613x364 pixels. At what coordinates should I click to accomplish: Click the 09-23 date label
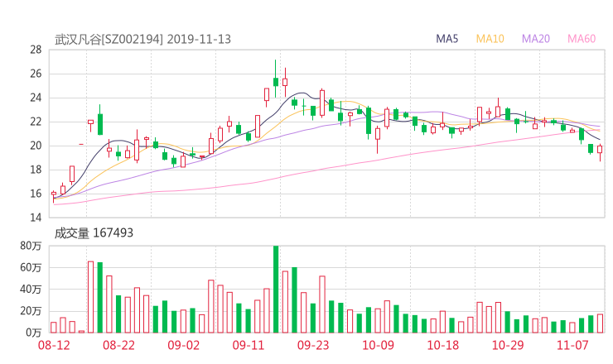(x=313, y=345)
